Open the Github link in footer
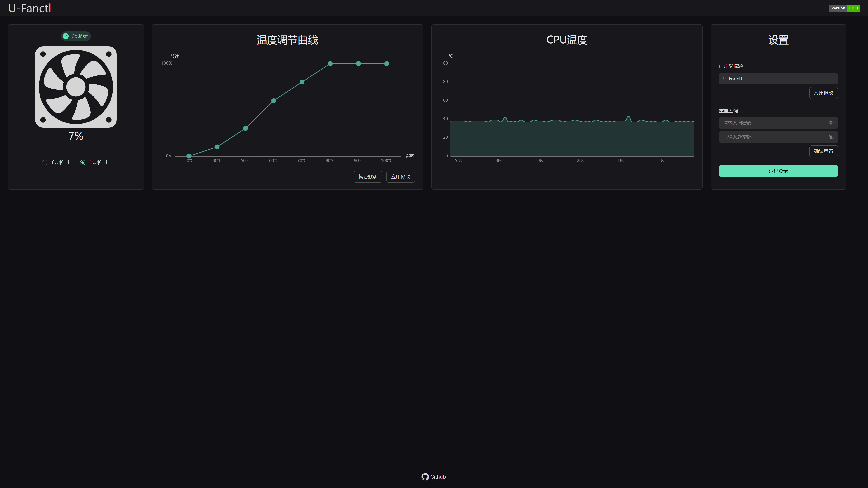 click(x=434, y=476)
